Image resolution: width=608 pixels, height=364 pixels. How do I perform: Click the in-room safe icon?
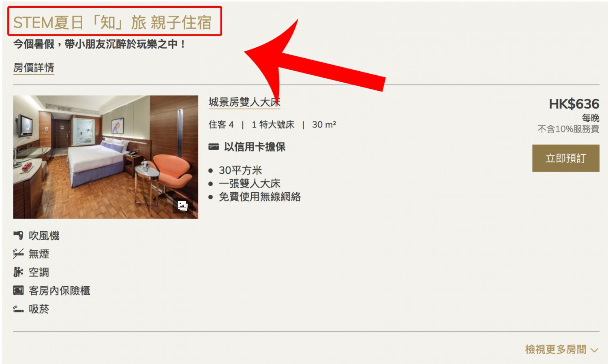pos(18,290)
